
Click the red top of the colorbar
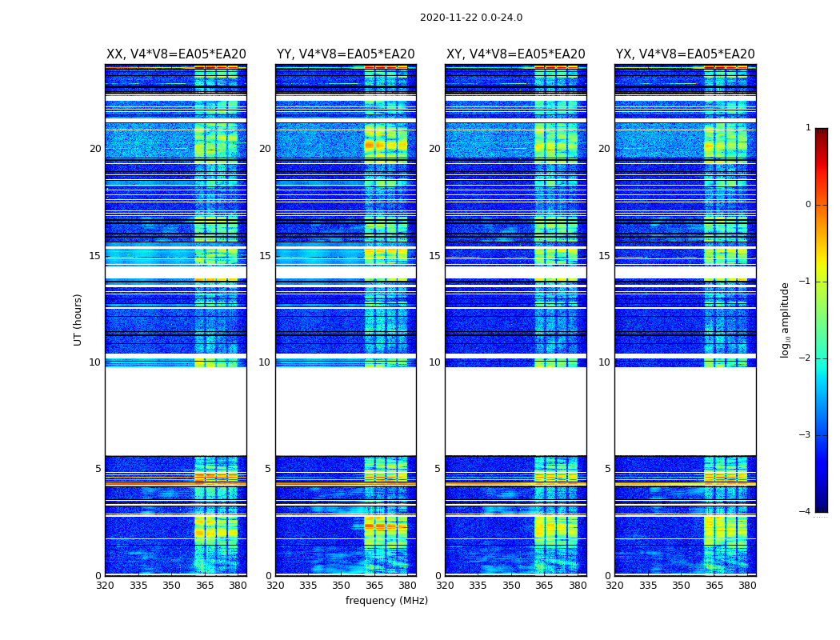(822, 132)
